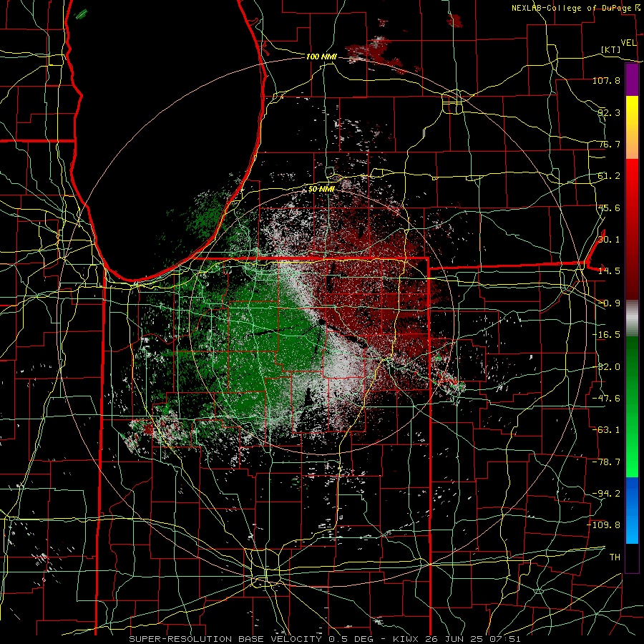The image size is (644, 644).
Task: Select the 92.3 velocity scale value
Action: coord(609,112)
